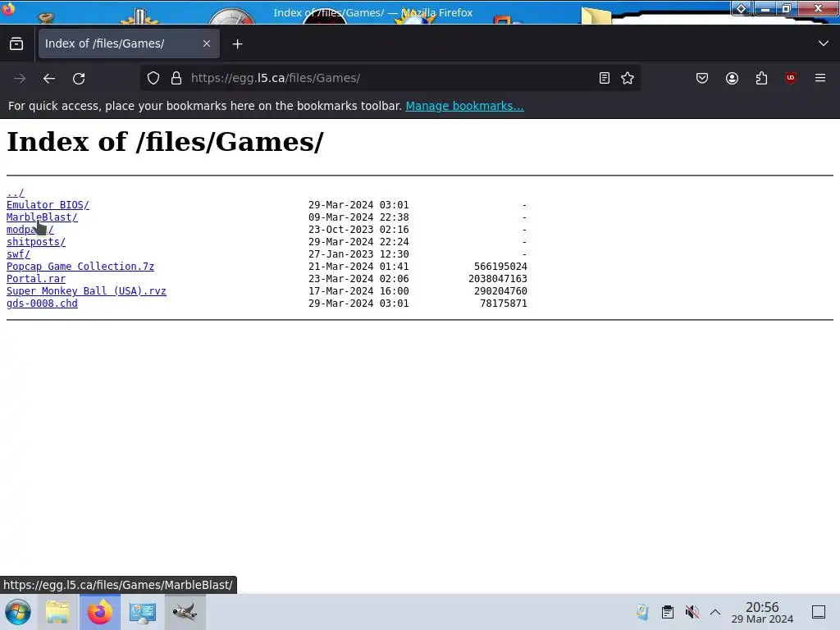Open the MarbleBlast/ folder link
Viewport: 840px width, 630px height.
tap(42, 217)
